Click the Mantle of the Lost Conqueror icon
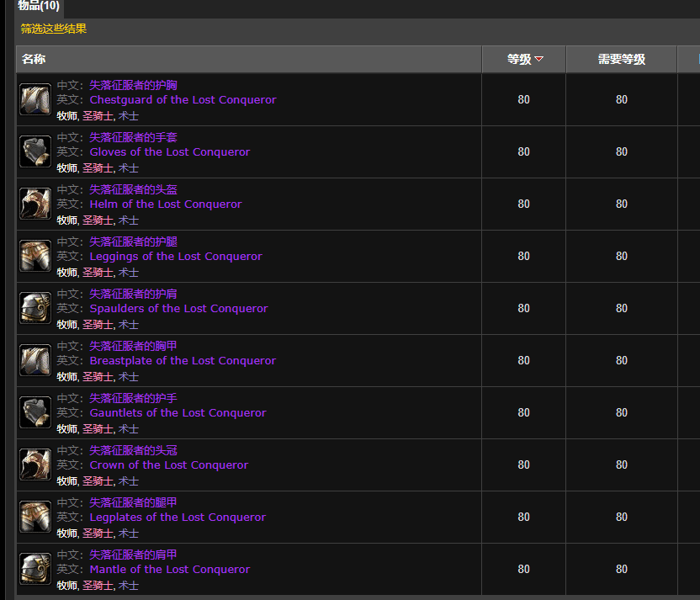This screenshot has height=600, width=700. coord(35,569)
